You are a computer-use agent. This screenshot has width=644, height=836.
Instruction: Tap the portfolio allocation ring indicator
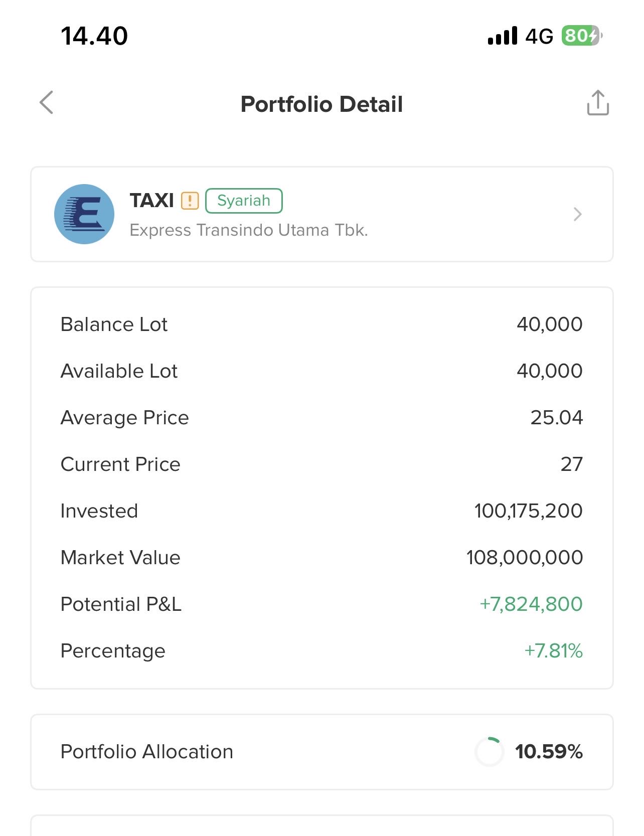489,751
